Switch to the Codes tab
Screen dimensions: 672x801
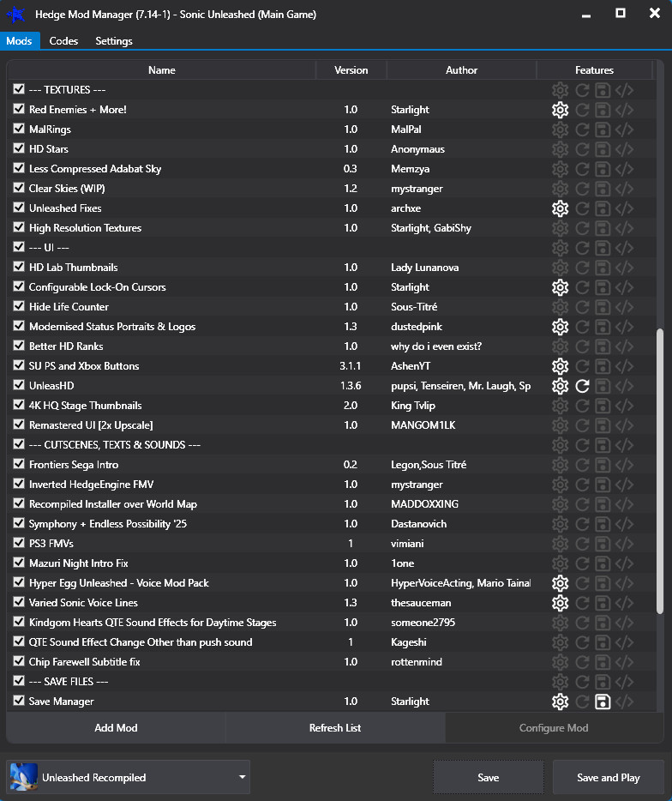(x=63, y=41)
